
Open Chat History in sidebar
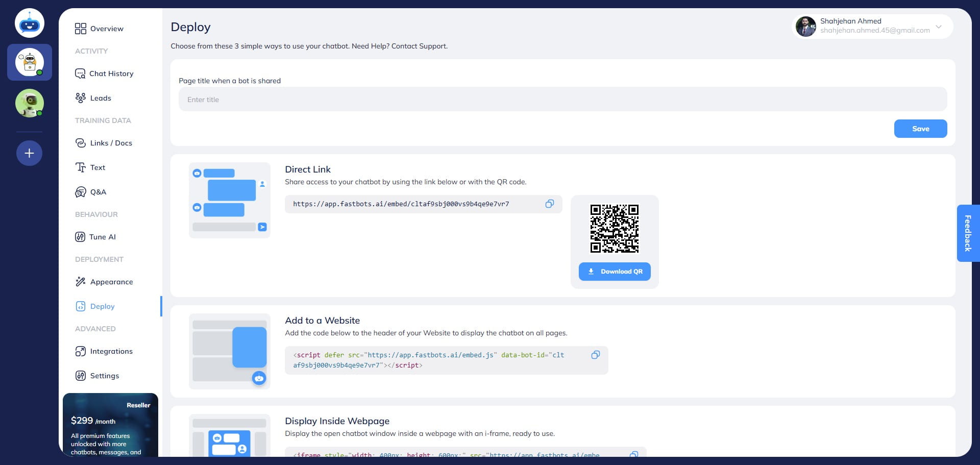(x=111, y=74)
